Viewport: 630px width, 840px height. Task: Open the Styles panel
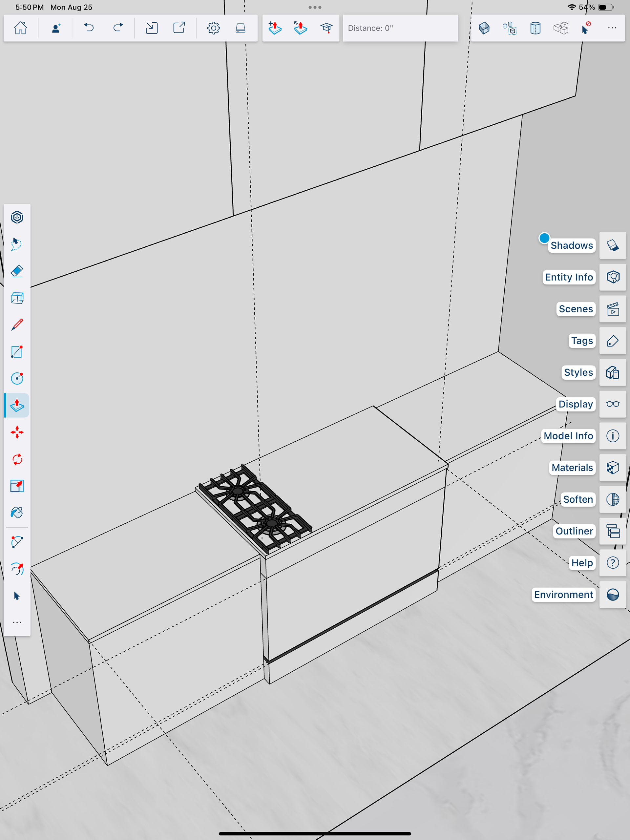612,372
